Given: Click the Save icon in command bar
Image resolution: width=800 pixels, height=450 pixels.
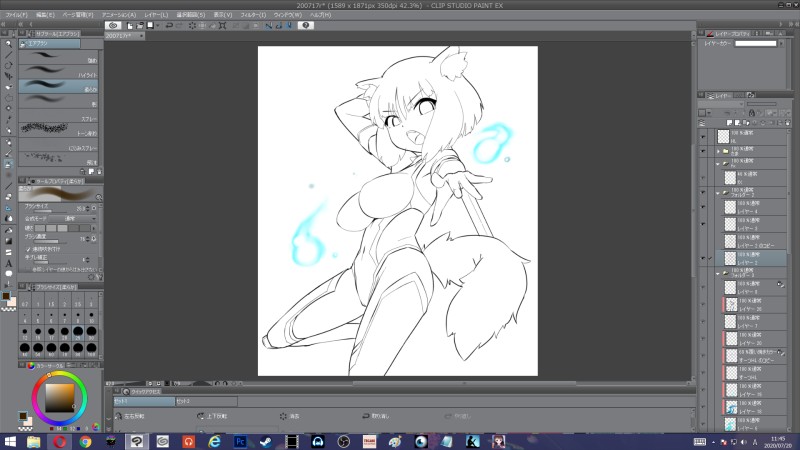Looking at the screenshot, I should pos(151,25).
